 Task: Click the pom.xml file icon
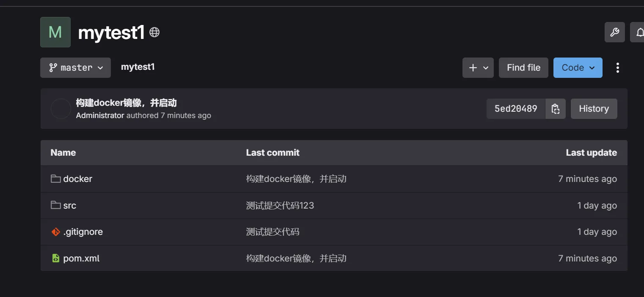click(x=55, y=258)
